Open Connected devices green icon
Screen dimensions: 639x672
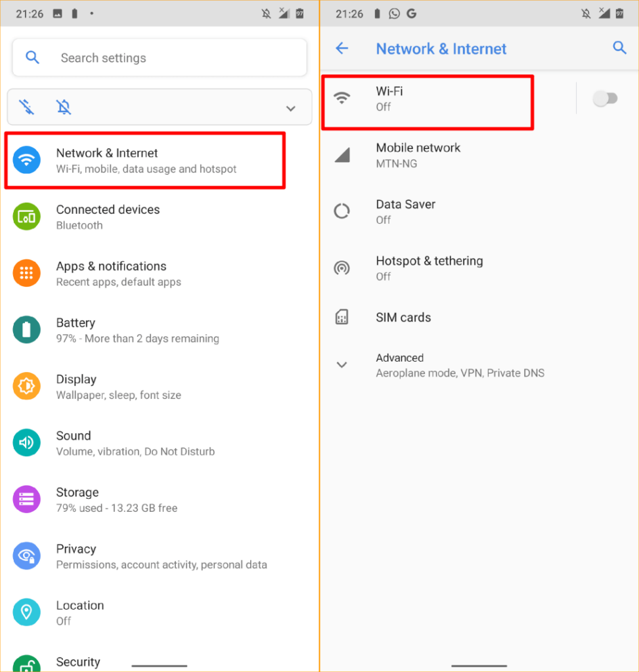(x=26, y=217)
